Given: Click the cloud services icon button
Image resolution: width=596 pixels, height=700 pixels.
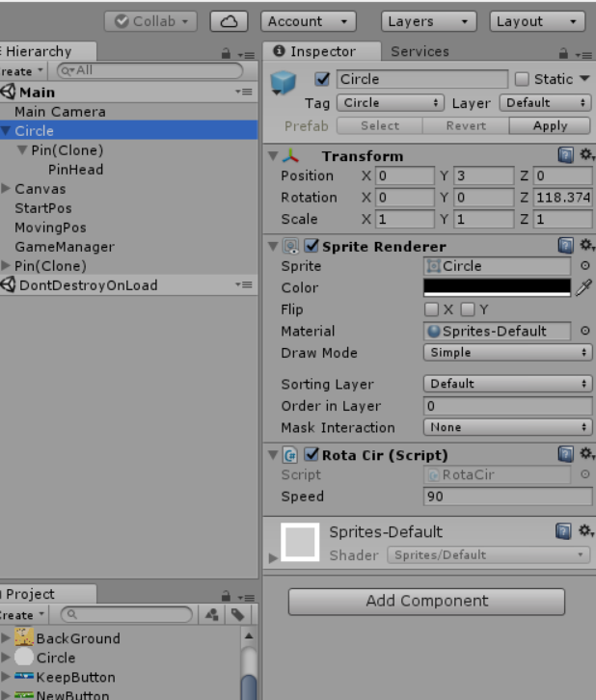Looking at the screenshot, I should pyautogui.click(x=229, y=21).
